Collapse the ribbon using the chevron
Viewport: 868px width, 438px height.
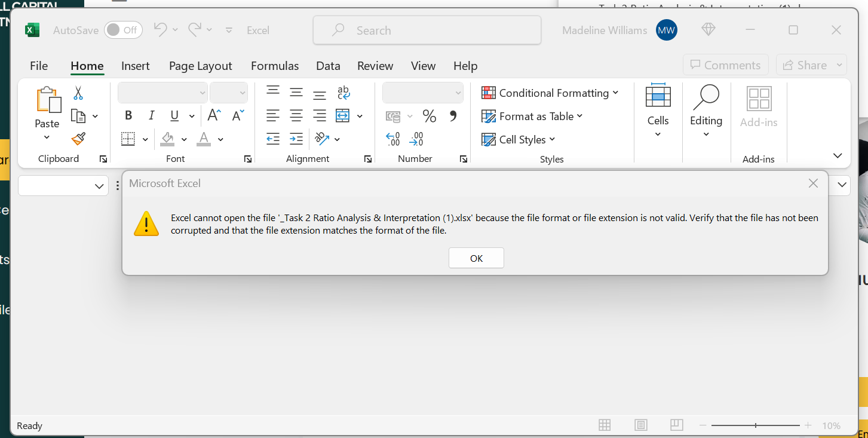point(838,155)
